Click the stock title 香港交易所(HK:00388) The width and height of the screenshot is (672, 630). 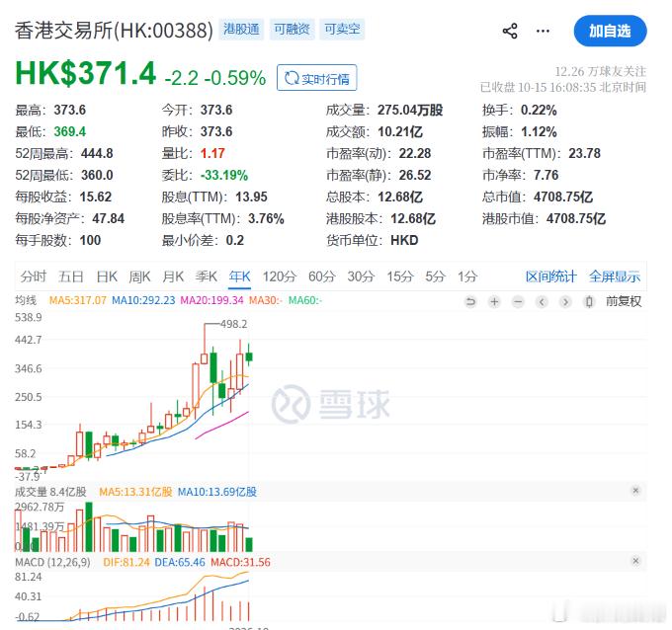pos(114,31)
